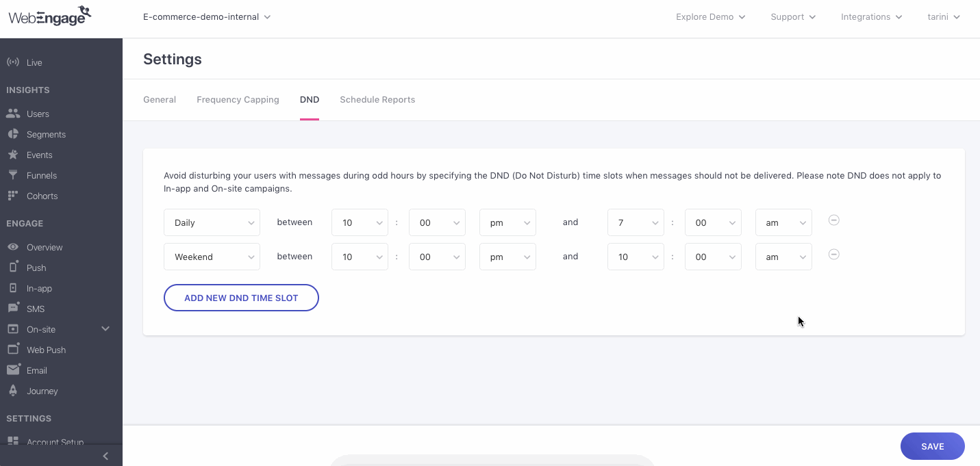This screenshot has height=466, width=980.
Task: Open the E-commerce-demo-internal project dropdown
Action: pos(207,17)
